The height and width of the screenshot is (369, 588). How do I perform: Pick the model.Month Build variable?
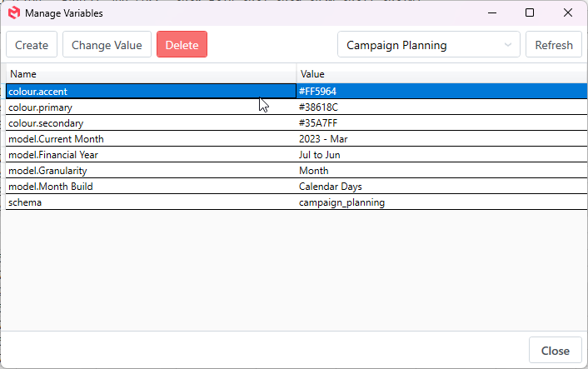click(x=150, y=187)
